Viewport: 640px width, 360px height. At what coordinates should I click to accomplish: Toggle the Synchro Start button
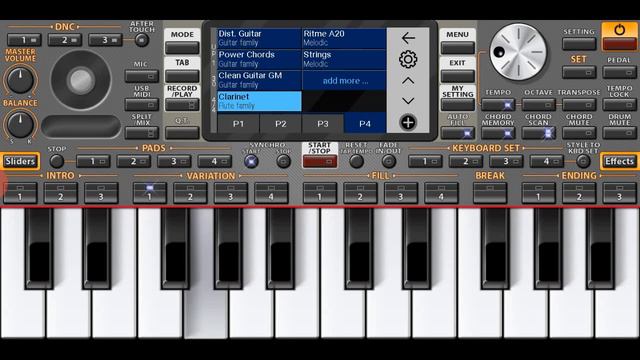251,161
